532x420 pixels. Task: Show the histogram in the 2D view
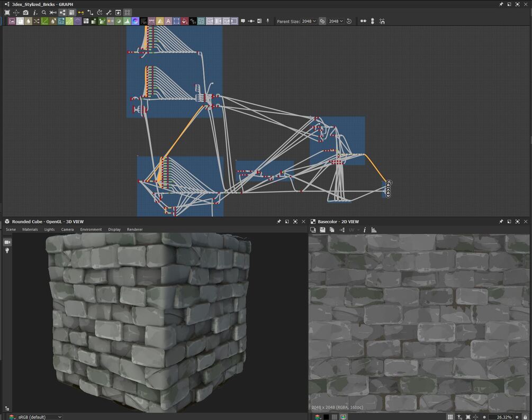click(374, 230)
